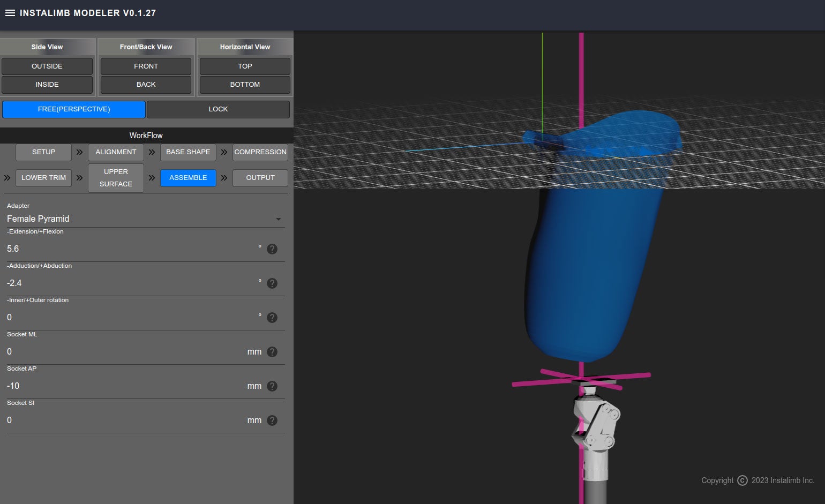825x504 pixels.
Task: Go to OUTPUT workflow step
Action: click(260, 178)
